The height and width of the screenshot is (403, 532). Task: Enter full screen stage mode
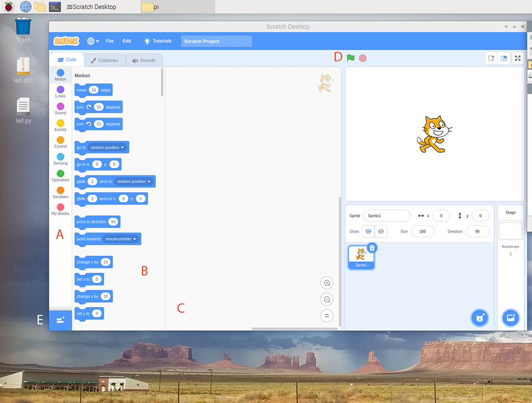click(x=518, y=58)
